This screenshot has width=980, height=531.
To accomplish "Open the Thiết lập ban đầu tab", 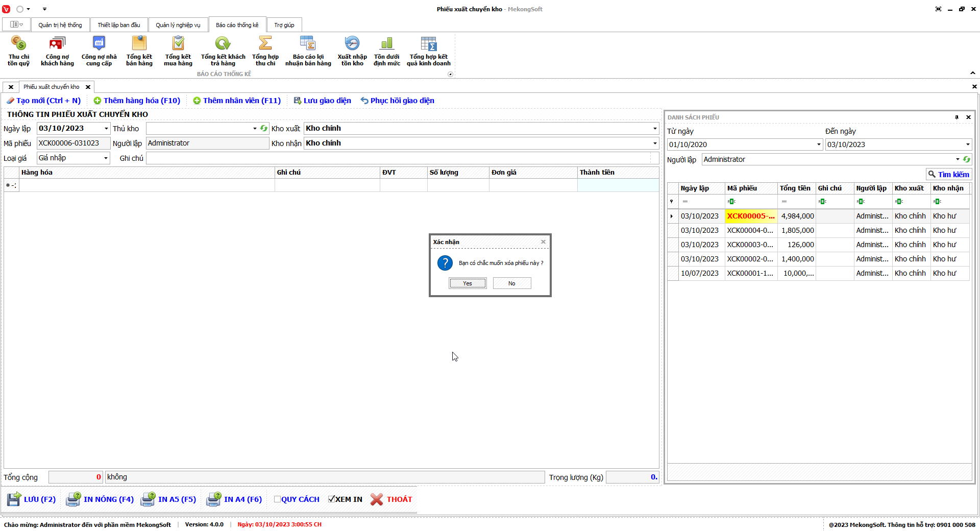I will pyautogui.click(x=118, y=25).
